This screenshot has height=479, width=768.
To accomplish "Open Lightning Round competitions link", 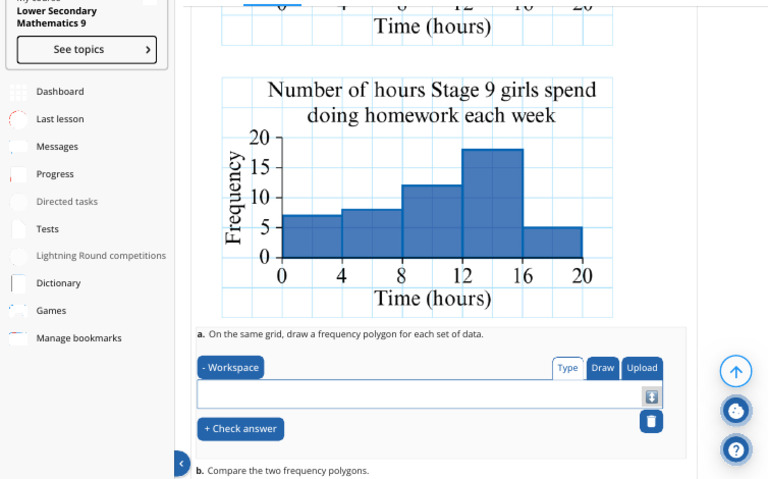I will point(101,256).
